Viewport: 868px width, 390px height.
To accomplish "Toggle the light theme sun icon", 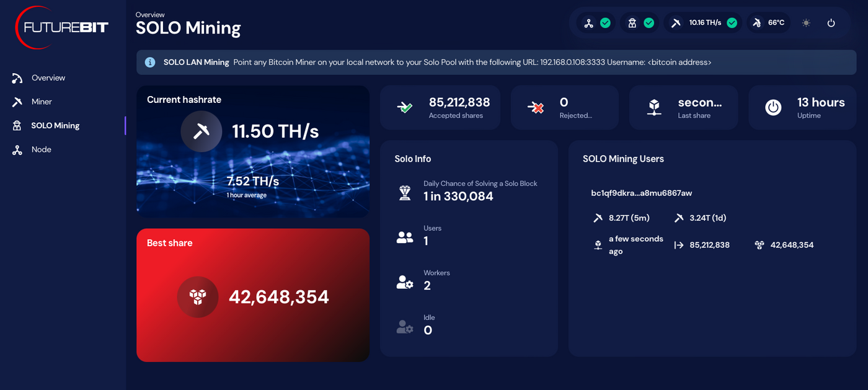I will (806, 22).
